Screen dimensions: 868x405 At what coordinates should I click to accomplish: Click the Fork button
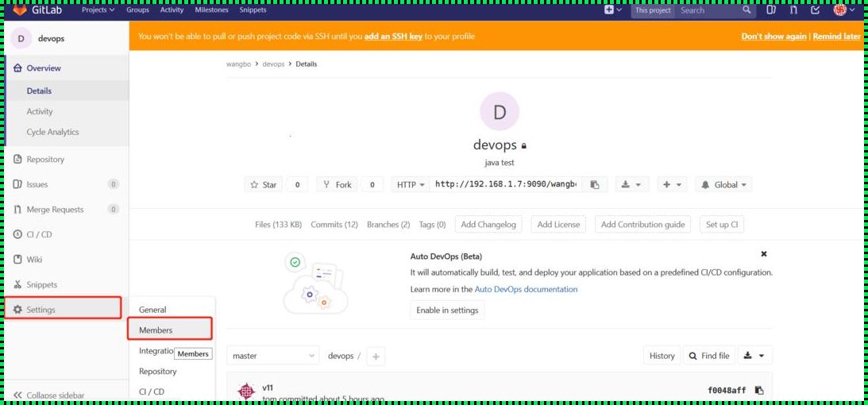tap(338, 185)
